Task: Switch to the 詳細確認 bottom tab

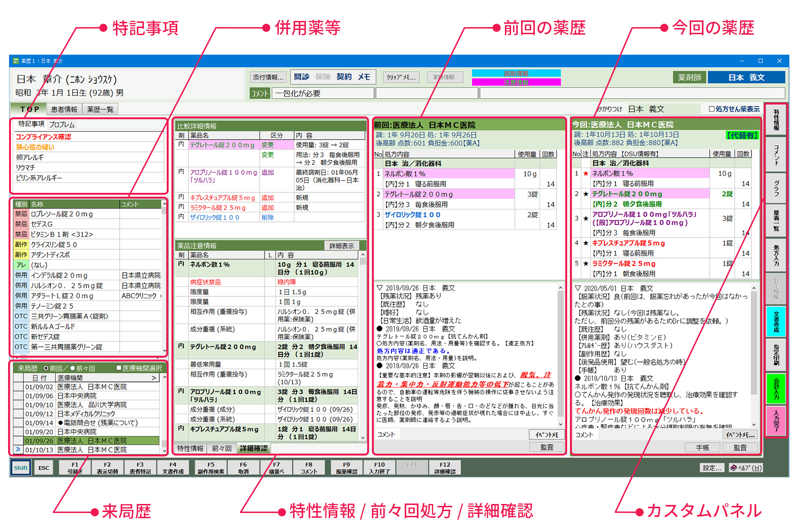Action: click(x=254, y=448)
